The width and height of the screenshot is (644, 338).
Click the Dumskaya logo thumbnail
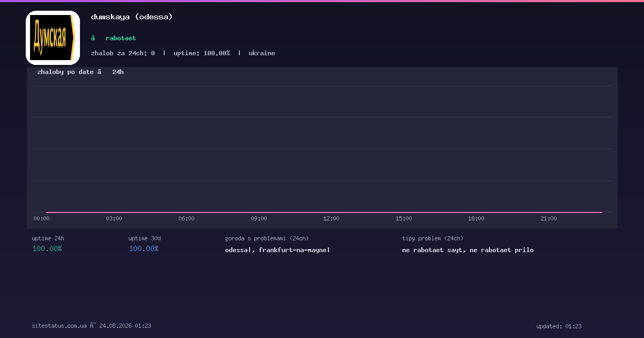[53, 38]
